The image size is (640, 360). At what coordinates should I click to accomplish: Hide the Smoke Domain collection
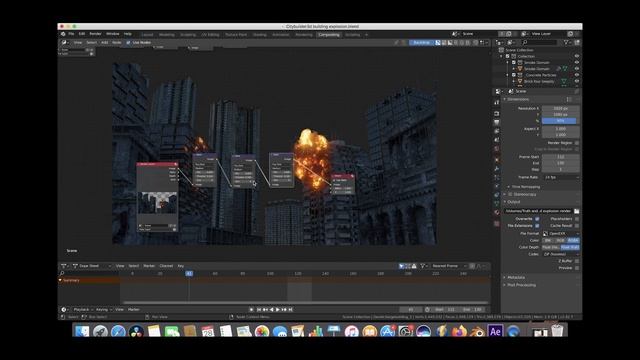point(577,62)
